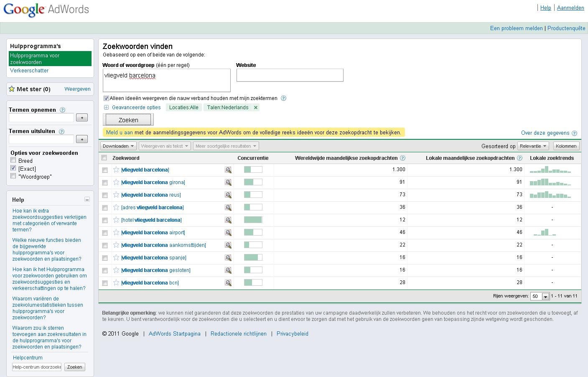Follow the Een probleem melden link
Viewport: 588px width, 377px height.
point(517,28)
